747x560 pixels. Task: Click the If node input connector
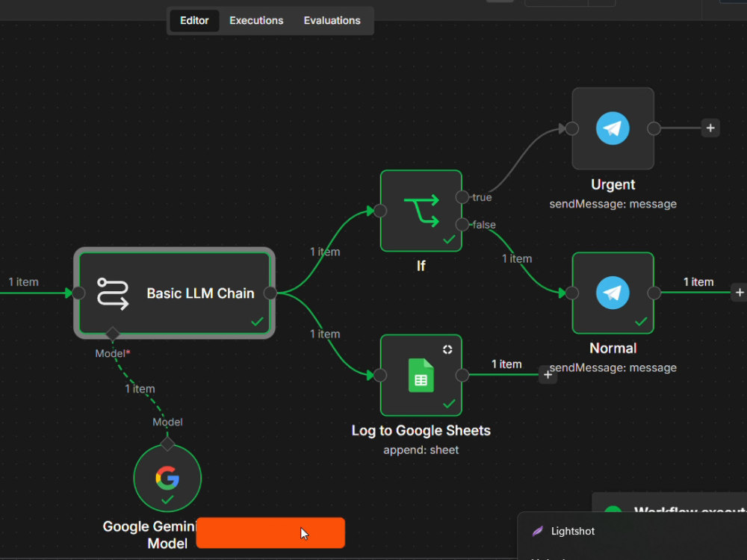(380, 211)
